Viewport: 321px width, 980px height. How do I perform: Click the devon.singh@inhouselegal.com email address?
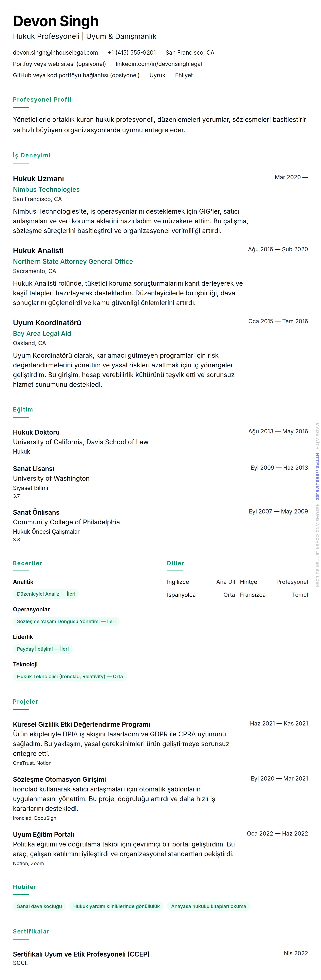pyautogui.click(x=55, y=53)
